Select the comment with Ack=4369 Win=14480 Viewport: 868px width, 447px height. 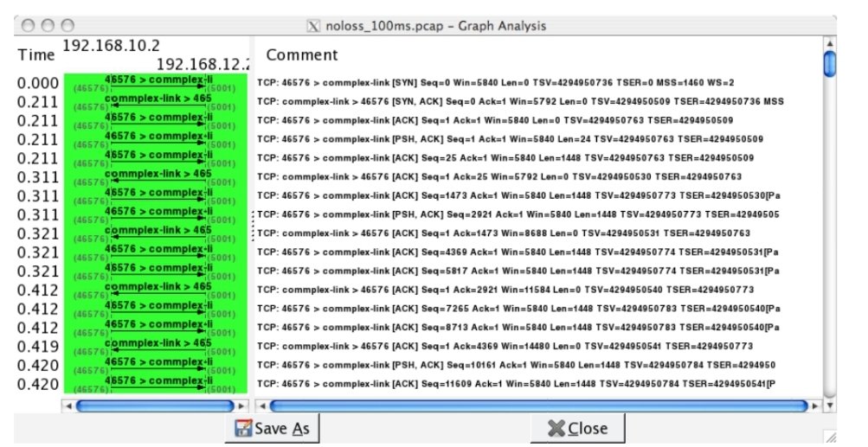point(505,347)
